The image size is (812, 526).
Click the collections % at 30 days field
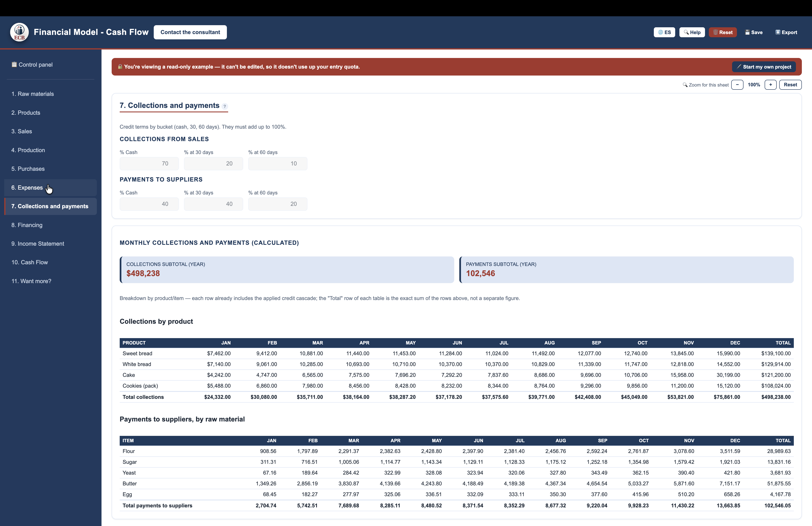click(x=214, y=164)
